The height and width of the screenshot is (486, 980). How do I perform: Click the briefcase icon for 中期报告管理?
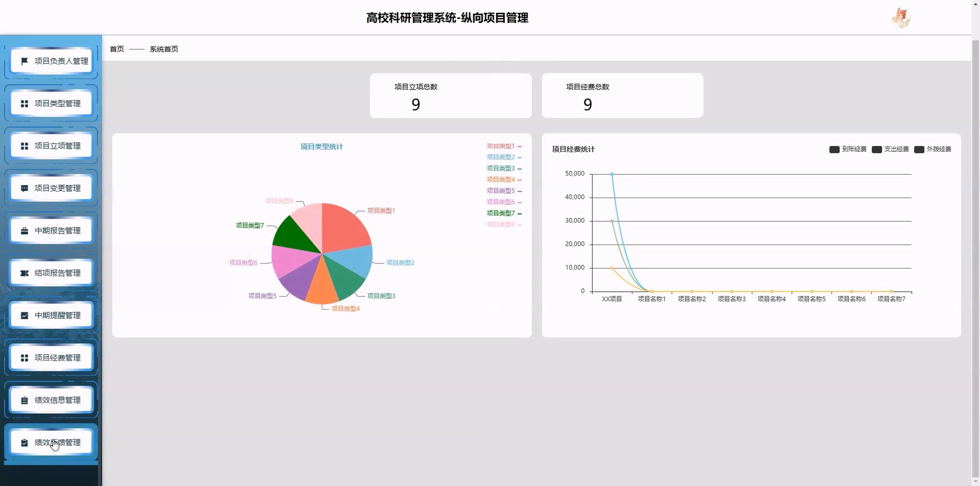[x=24, y=231]
